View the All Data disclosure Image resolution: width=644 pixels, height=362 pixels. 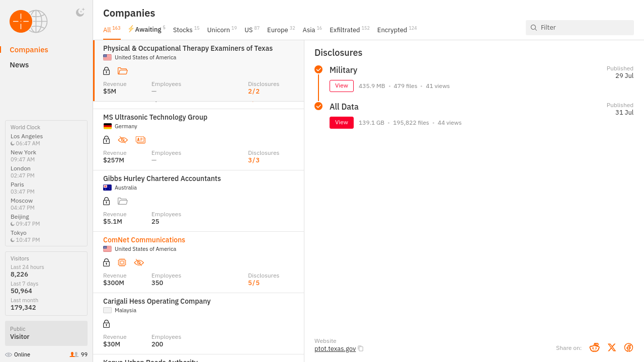pos(341,123)
